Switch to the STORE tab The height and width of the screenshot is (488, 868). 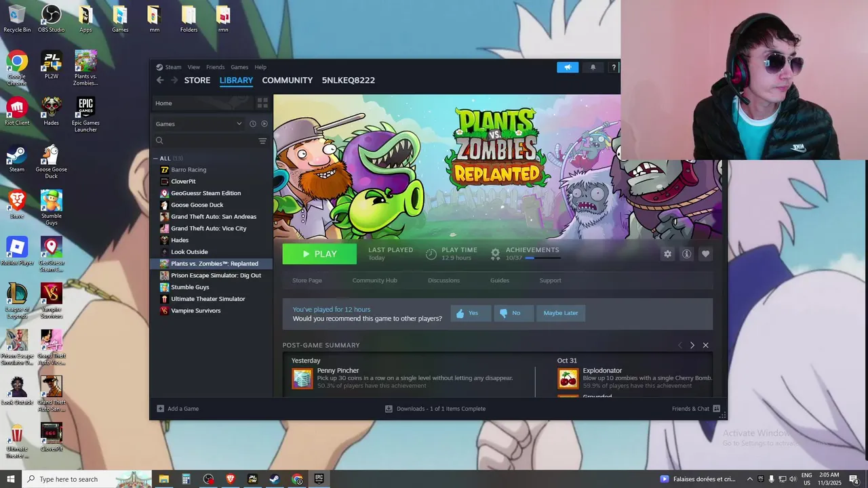(x=197, y=80)
